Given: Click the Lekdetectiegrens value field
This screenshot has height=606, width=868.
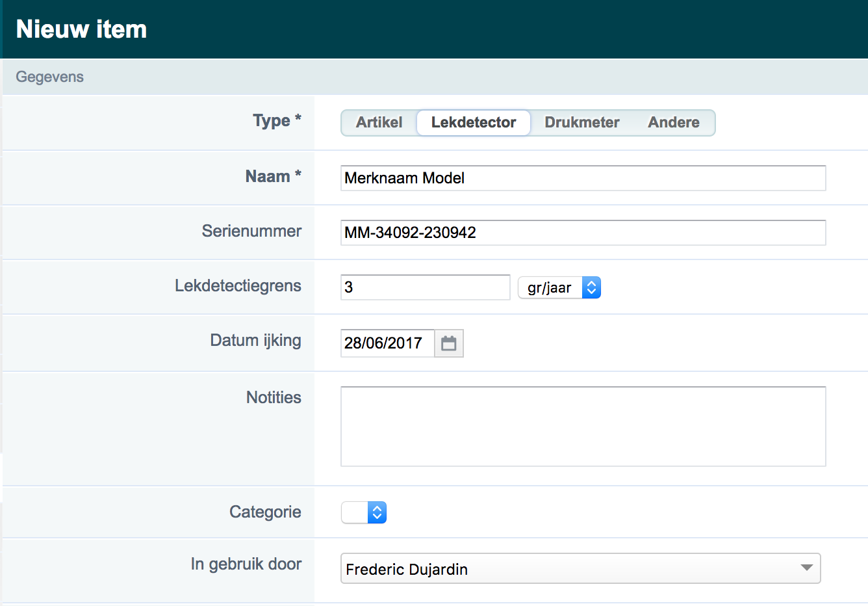Looking at the screenshot, I should click(426, 287).
